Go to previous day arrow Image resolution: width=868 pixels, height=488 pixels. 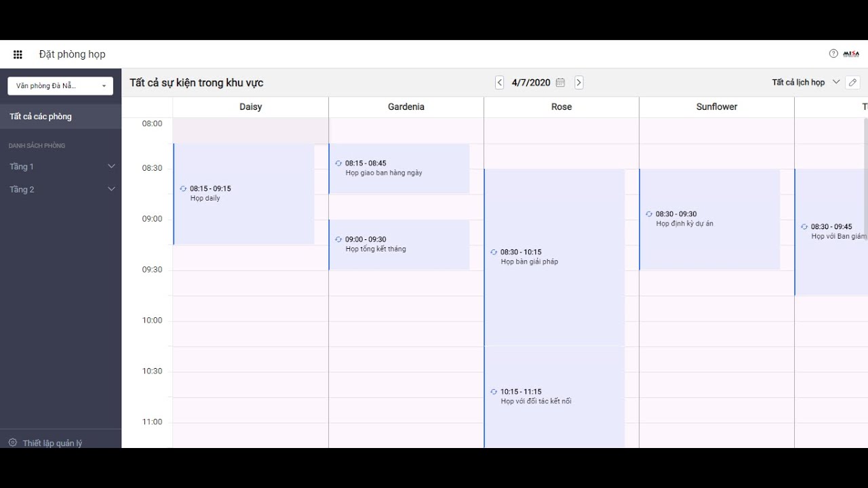500,83
